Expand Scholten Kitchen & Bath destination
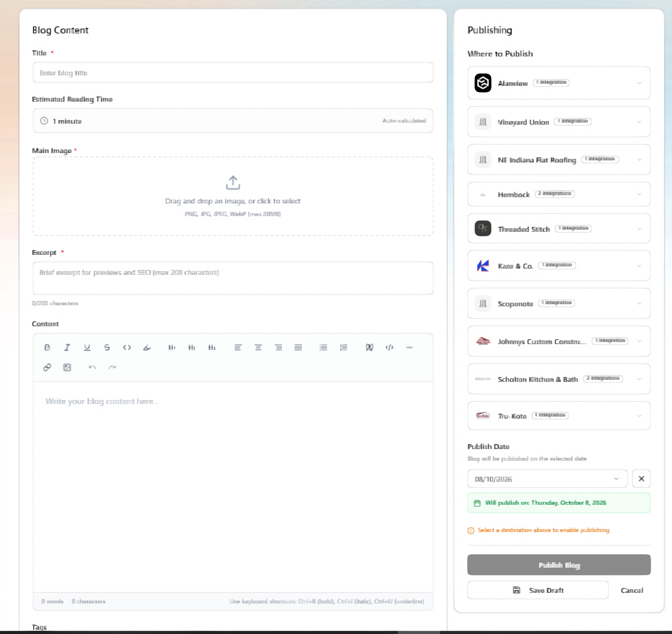Viewport: 672px width, 634px height. coord(639,379)
